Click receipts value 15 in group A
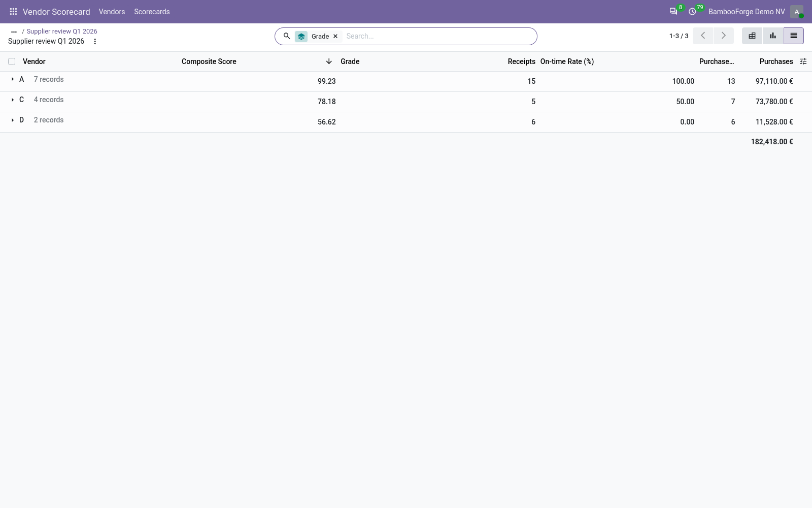812x508 pixels. 531,81
